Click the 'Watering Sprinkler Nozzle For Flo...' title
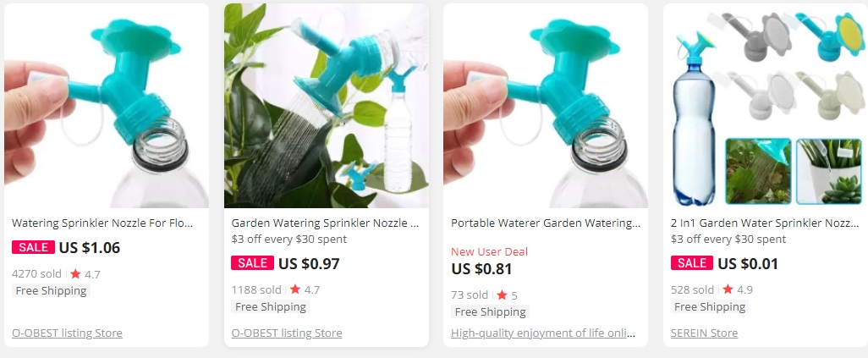This screenshot has width=868, height=358. pyautogui.click(x=102, y=223)
